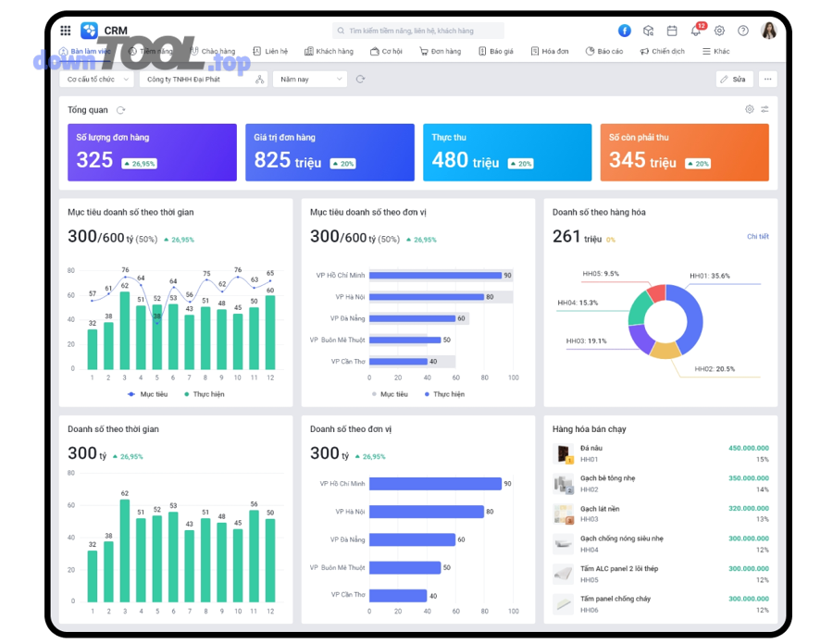Open the 'Báo cáo' menu item
The height and width of the screenshot is (644, 833).
(605, 51)
